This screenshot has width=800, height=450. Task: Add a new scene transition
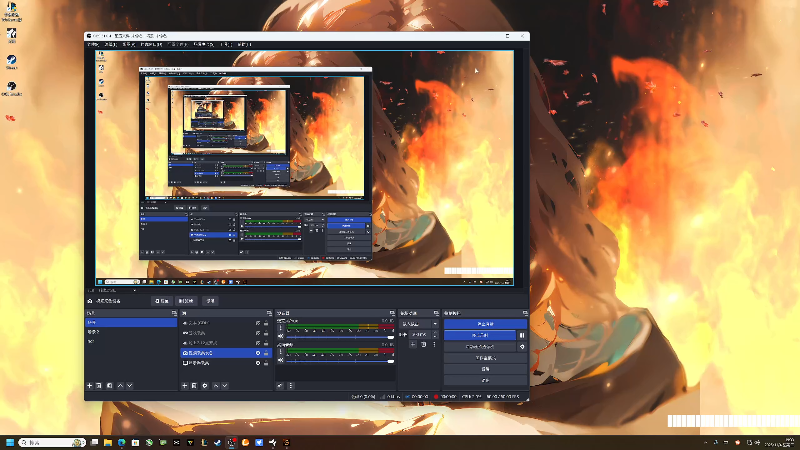(413, 345)
